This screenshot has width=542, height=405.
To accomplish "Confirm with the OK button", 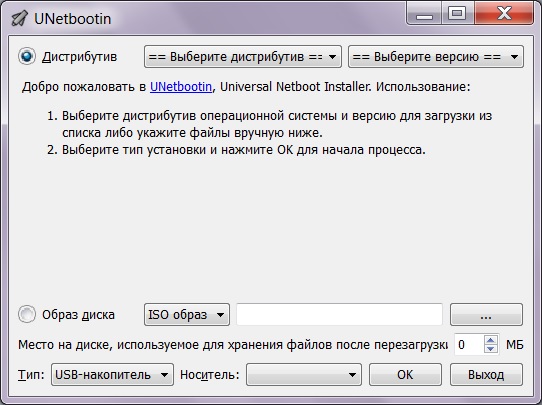I will [x=405, y=375].
